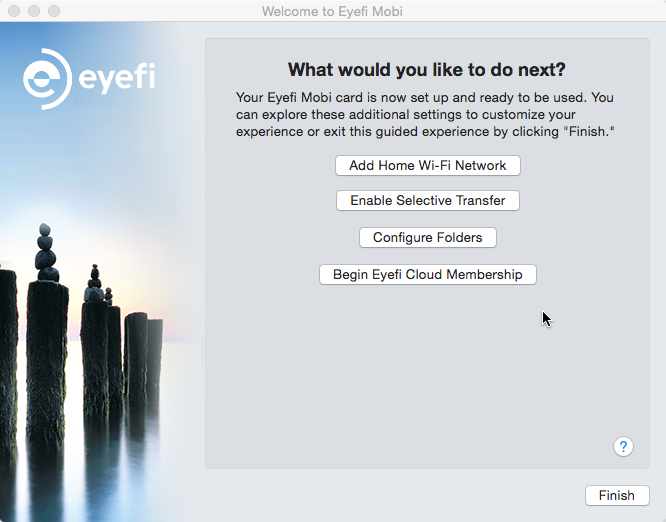Click the Eyefi logo
This screenshot has height=522, width=666.
pos(89,79)
